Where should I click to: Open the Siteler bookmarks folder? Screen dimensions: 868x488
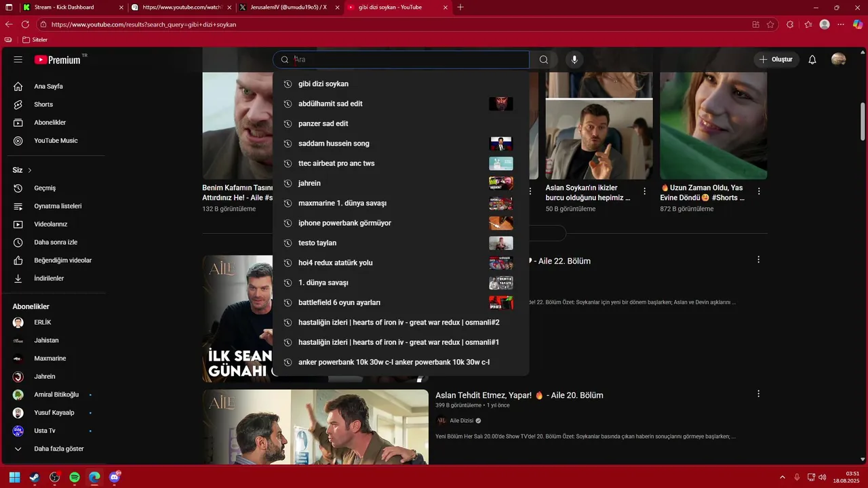point(35,40)
